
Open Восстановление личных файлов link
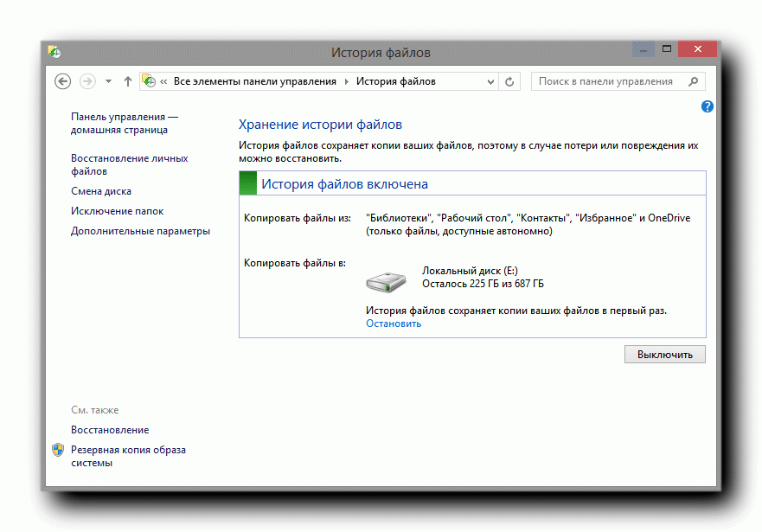tap(129, 164)
